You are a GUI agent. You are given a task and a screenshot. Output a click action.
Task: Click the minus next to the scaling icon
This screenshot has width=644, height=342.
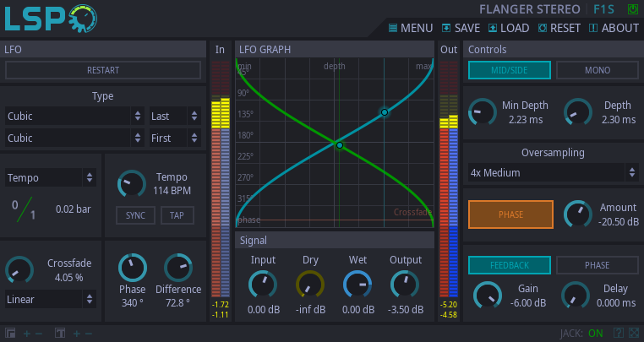(x=39, y=334)
